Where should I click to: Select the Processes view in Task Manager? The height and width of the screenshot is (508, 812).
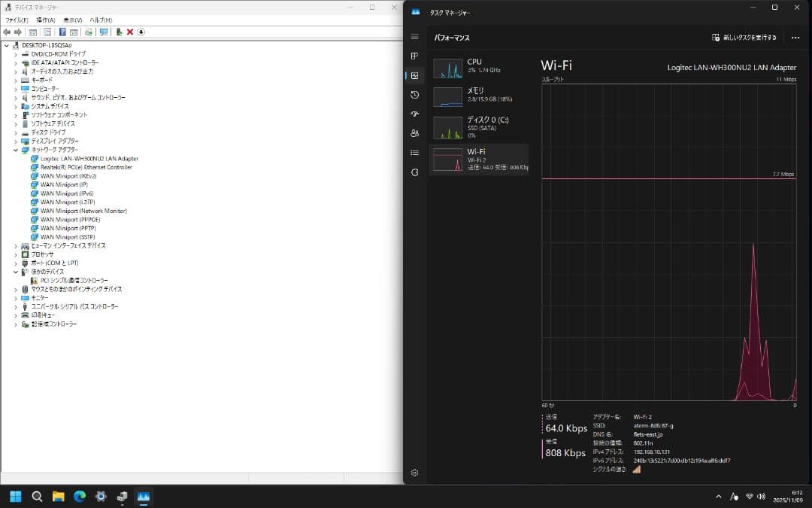click(x=414, y=56)
